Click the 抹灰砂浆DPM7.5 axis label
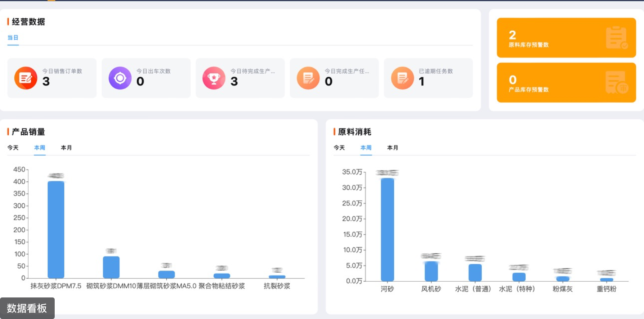 tap(56, 286)
